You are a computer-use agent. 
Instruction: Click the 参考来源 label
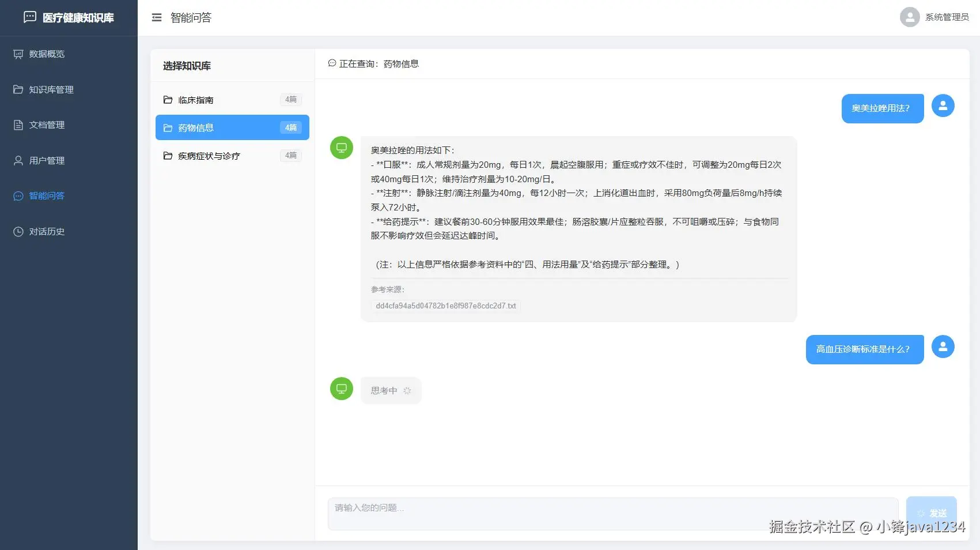point(388,289)
